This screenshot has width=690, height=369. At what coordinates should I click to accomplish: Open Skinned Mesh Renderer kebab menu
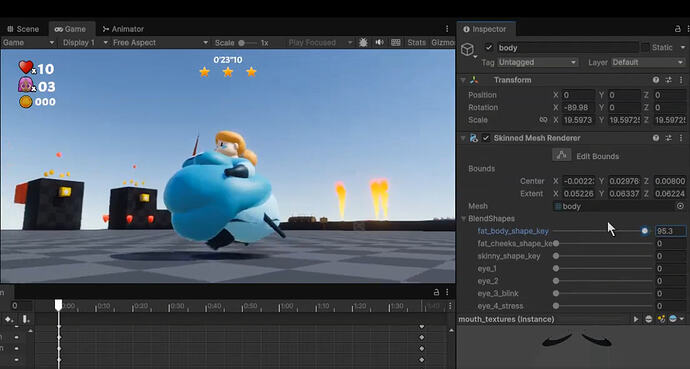[x=681, y=138]
